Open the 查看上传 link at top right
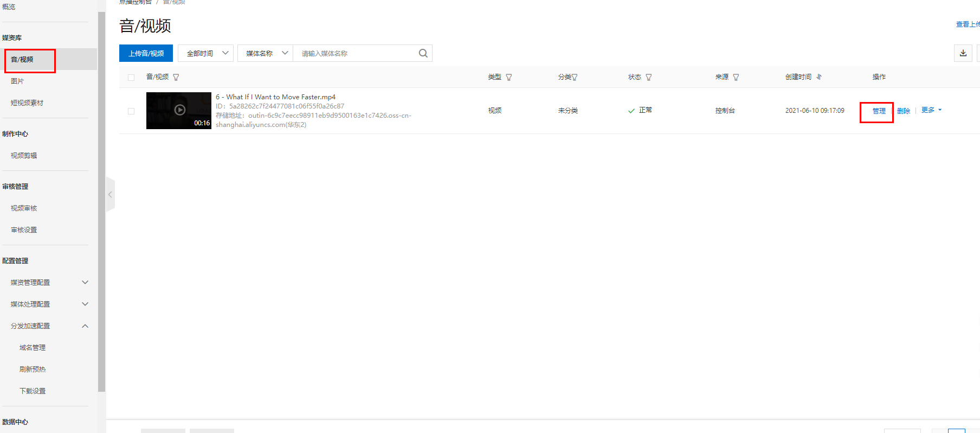The image size is (980, 433). click(968, 24)
